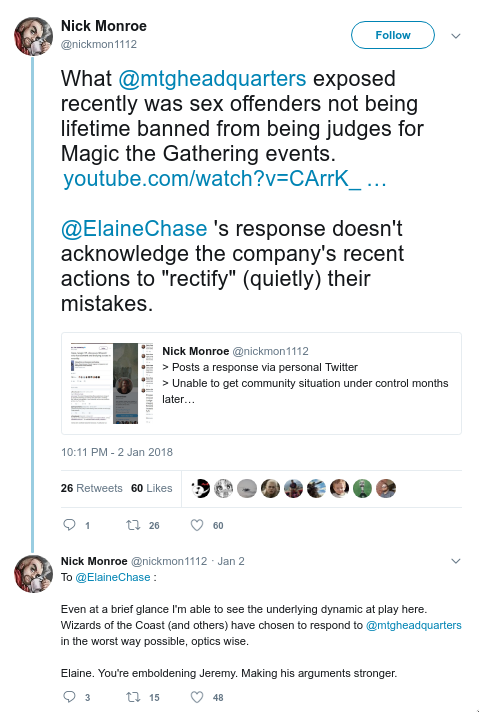The image size is (479, 712).
Task: Open the @mtgheadquarters mention in main tweet
Action: pos(212,79)
